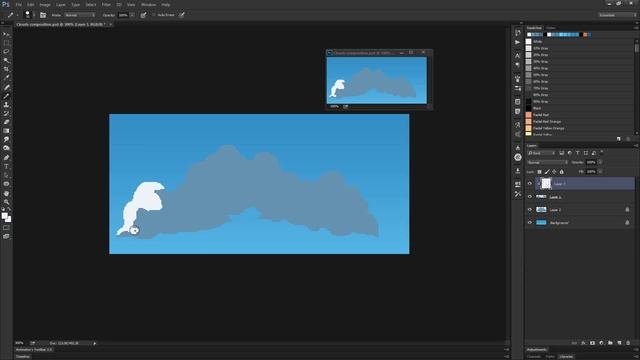Open the Character panel A icon
Screen dimensions: 640x360
coord(518,55)
